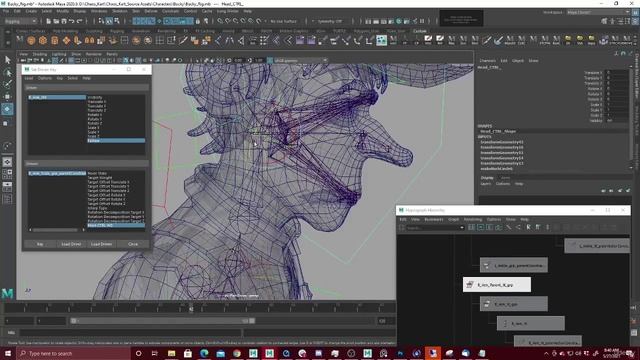Open the Skeleton menu in main menu bar

tap(119, 11)
